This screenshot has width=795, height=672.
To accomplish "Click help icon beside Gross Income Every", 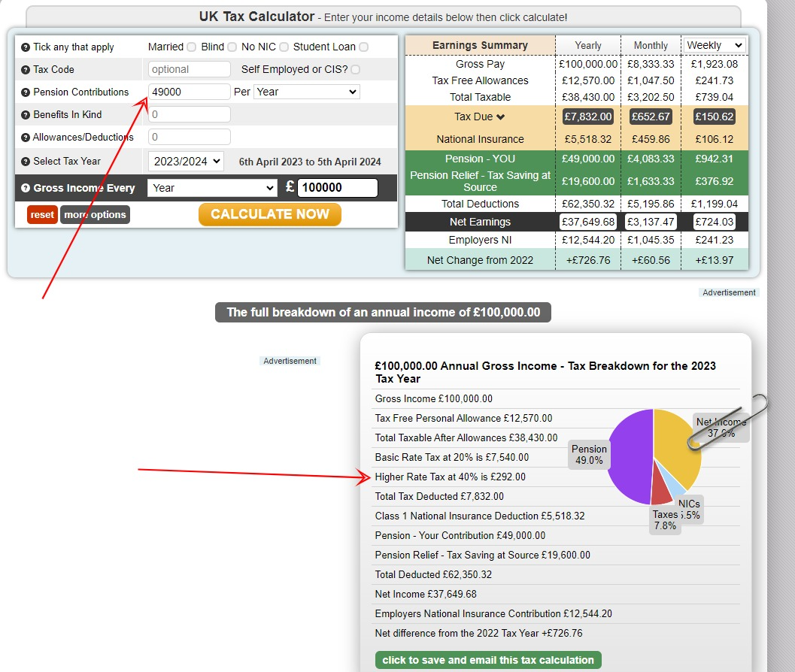I will pyautogui.click(x=26, y=189).
